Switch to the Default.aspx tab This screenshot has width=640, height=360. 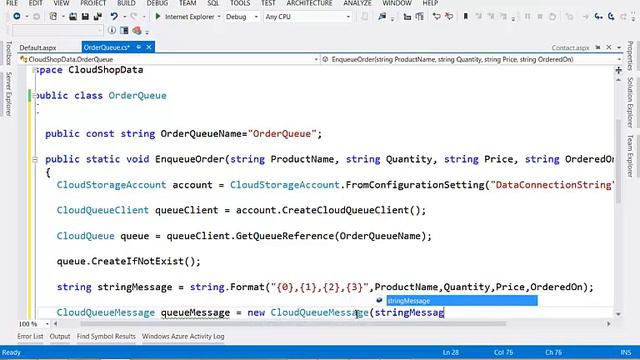(x=38, y=48)
